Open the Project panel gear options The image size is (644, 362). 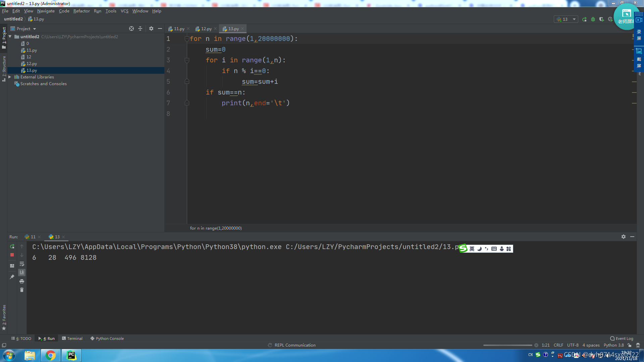click(x=151, y=29)
